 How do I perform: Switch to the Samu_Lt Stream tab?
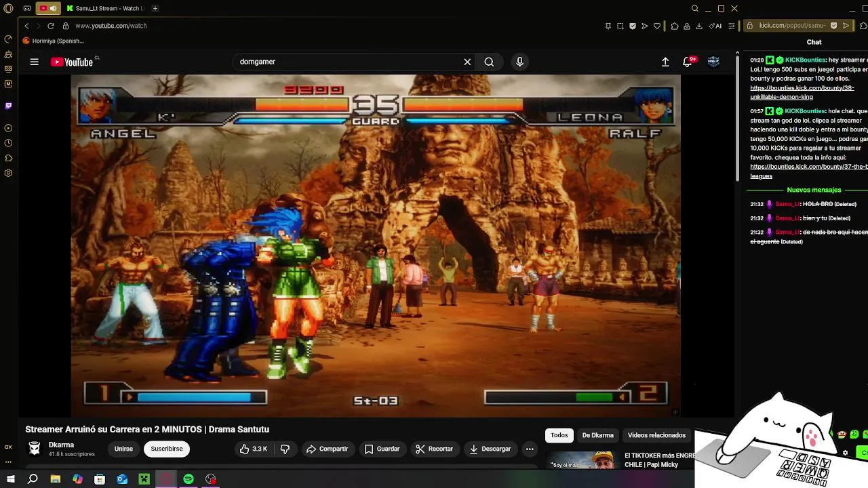coord(104,8)
